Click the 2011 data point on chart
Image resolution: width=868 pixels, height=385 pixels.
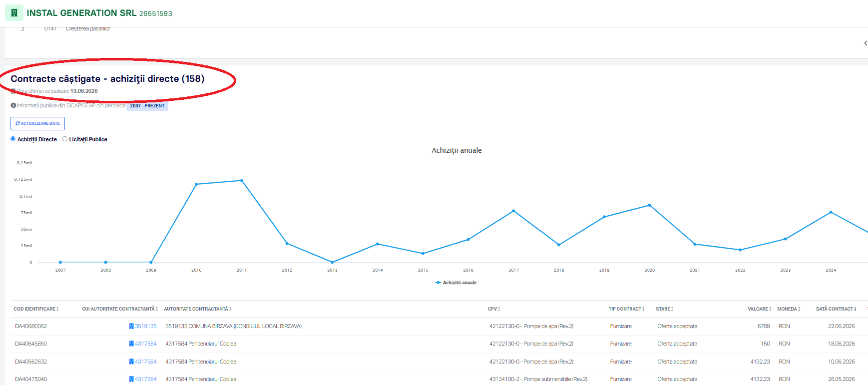(x=242, y=180)
